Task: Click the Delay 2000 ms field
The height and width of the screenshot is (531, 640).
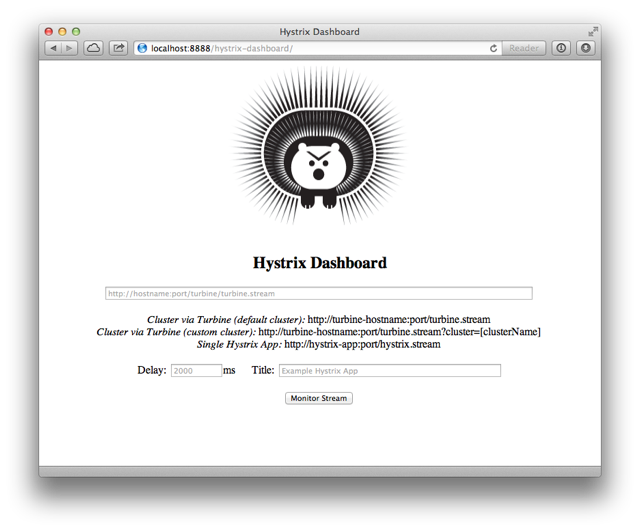Action: [x=196, y=370]
